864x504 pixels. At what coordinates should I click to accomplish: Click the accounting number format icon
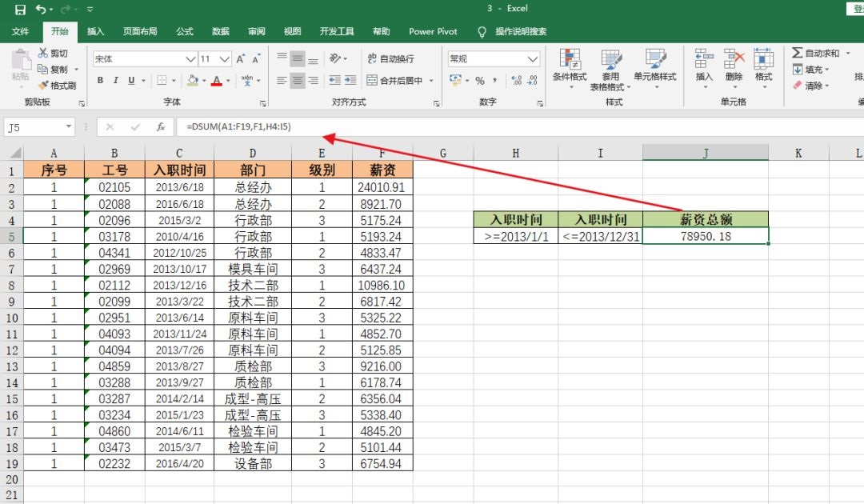455,81
